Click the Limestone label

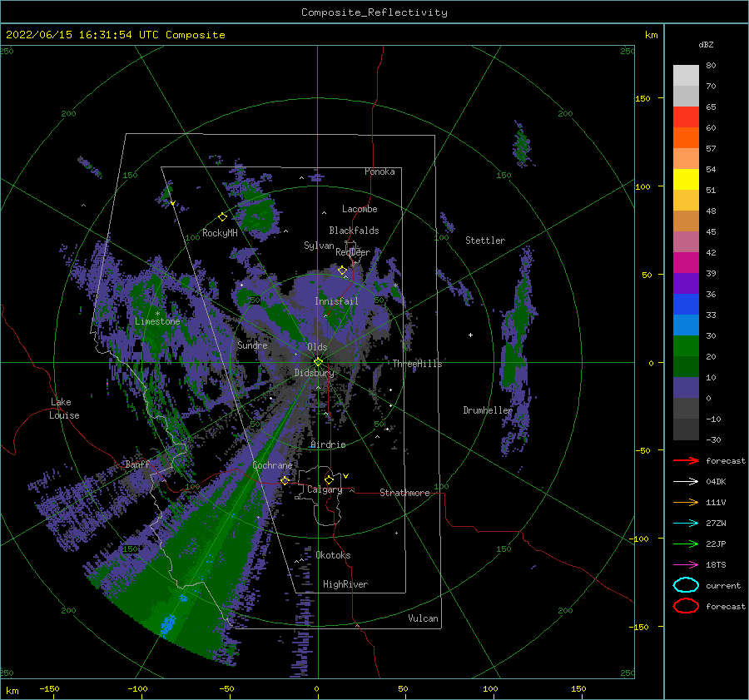click(x=157, y=321)
